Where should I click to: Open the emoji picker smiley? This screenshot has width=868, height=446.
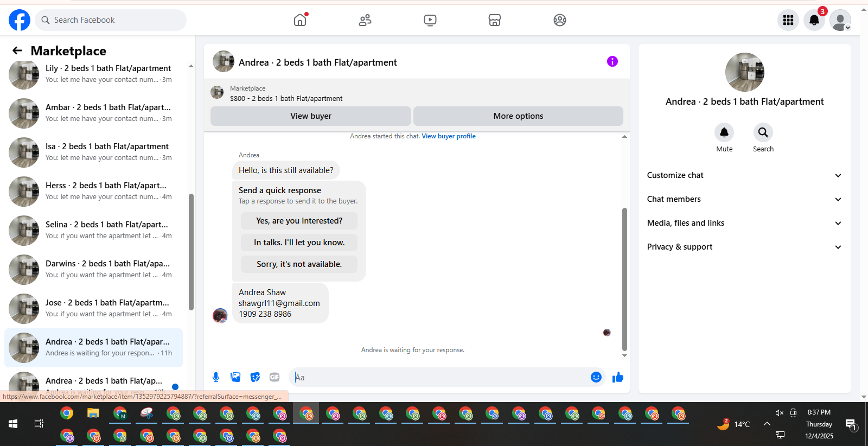596,377
